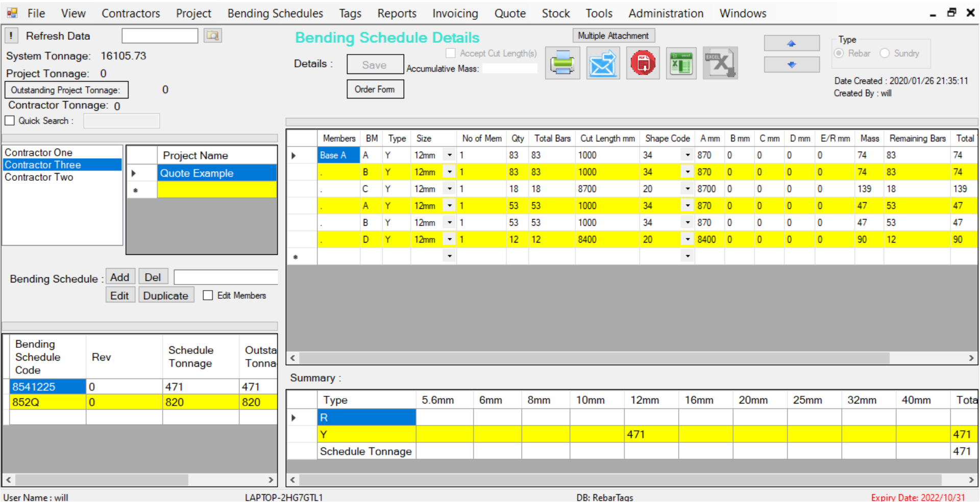Select the Sundry radio button

(884, 53)
